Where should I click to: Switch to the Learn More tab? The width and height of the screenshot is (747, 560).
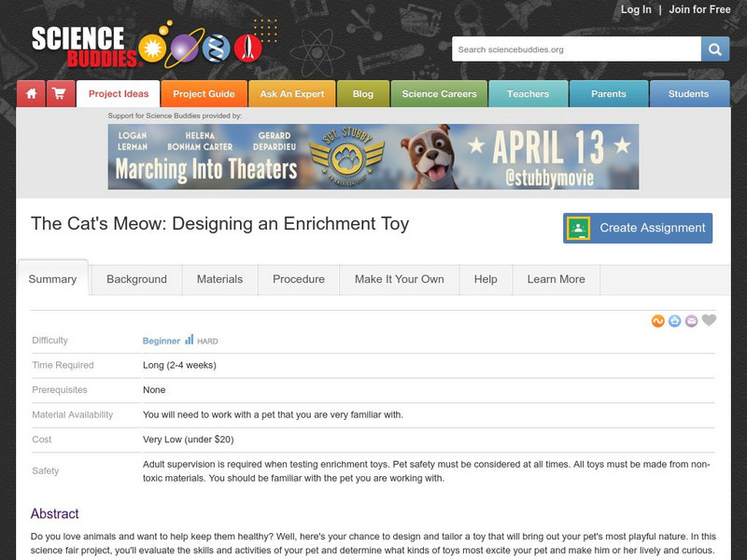556,279
